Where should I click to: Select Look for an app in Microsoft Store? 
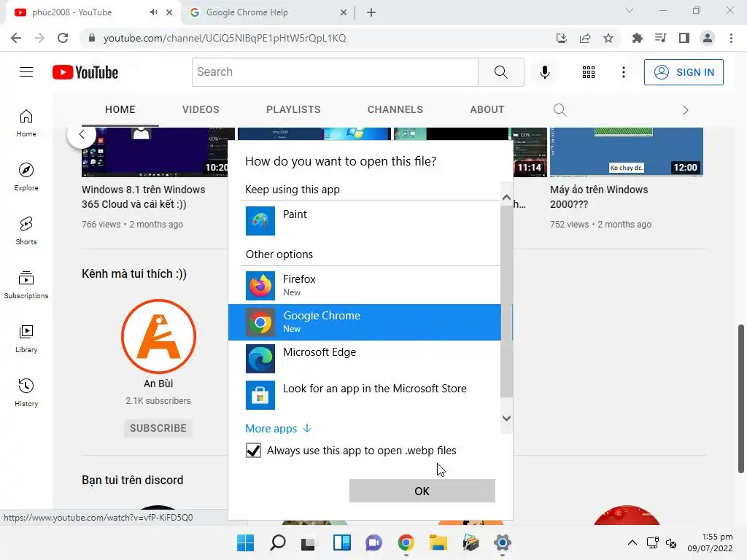click(365, 395)
